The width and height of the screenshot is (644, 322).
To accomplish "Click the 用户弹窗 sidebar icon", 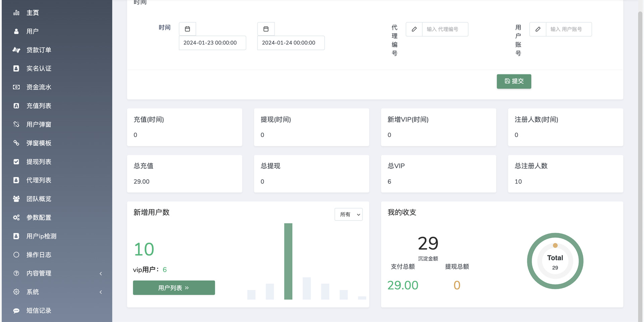I will [x=16, y=124].
